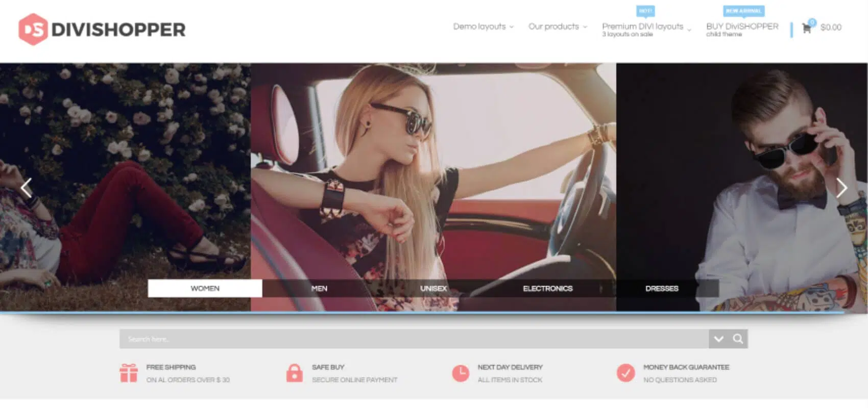868x408 pixels.
Task: Submit search with magnifying glass icon
Action: [738, 339]
